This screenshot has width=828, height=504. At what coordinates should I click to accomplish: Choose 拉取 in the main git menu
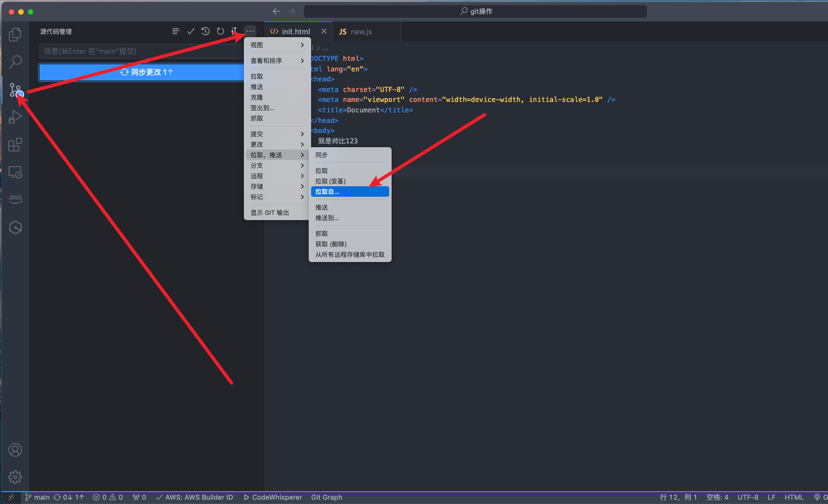(x=277, y=76)
